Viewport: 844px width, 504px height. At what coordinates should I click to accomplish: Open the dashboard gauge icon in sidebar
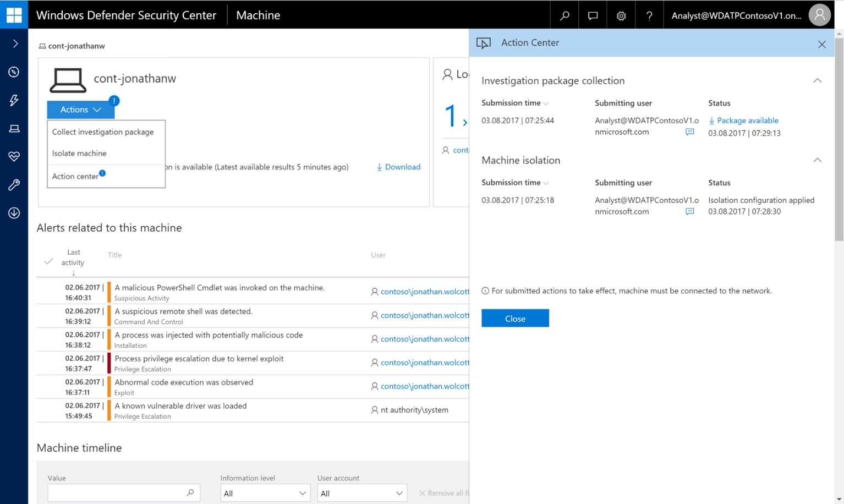point(14,72)
